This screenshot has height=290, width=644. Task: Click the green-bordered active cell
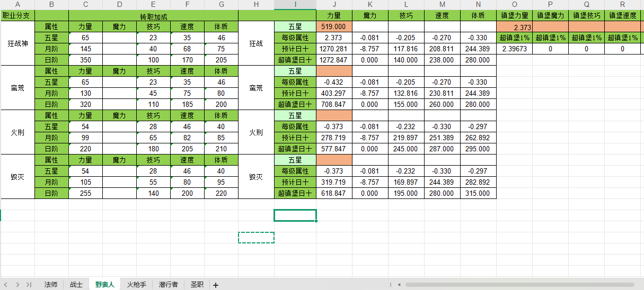click(295, 215)
